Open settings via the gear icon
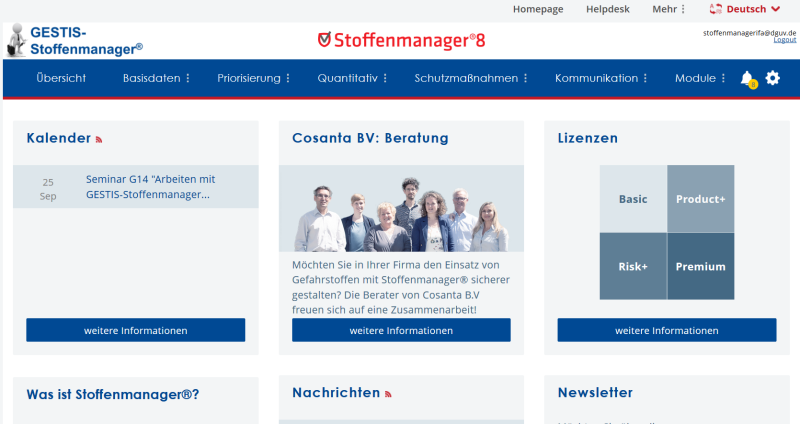This screenshot has height=424, width=800. pyautogui.click(x=772, y=78)
